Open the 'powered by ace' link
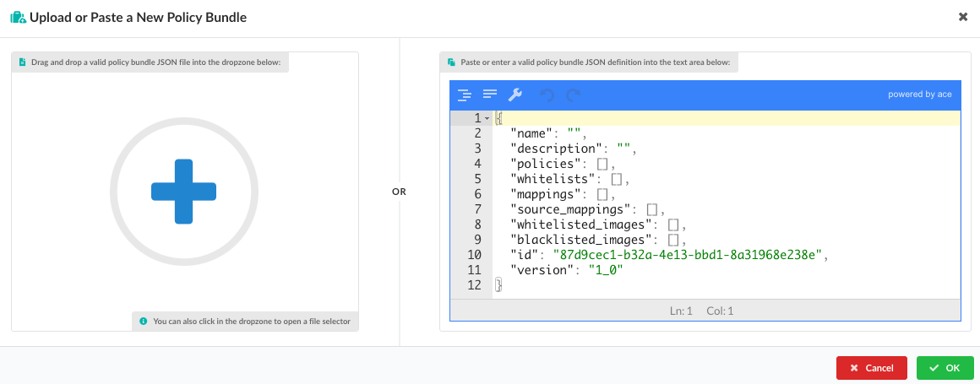Viewport: 980px width, 384px height. (919, 95)
